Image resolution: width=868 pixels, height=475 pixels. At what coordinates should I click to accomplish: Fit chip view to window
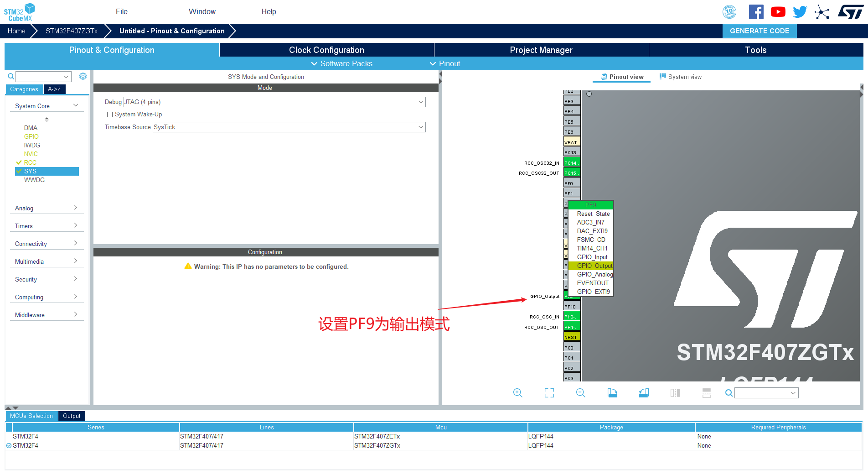click(x=549, y=393)
